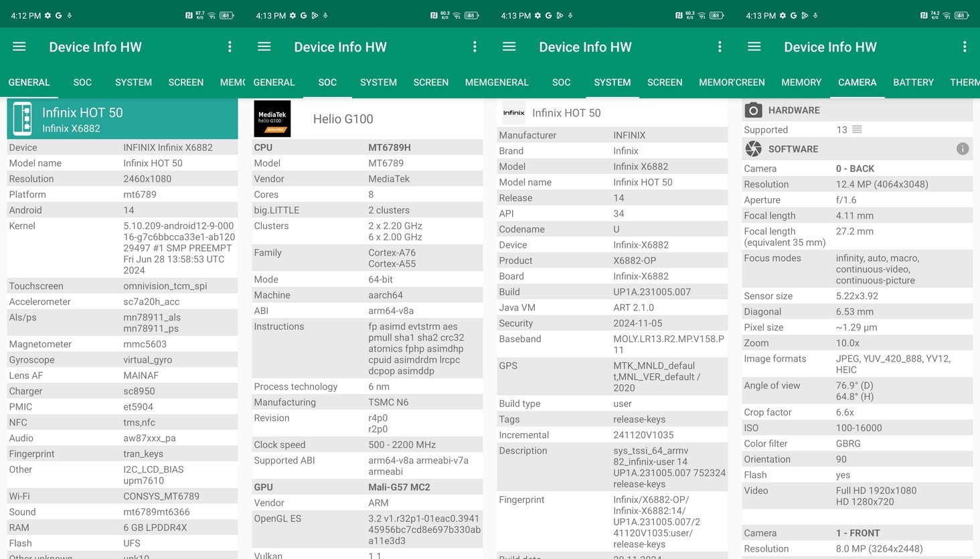The height and width of the screenshot is (559, 980).
Task: Select the Kernel version row
Action: click(x=122, y=248)
